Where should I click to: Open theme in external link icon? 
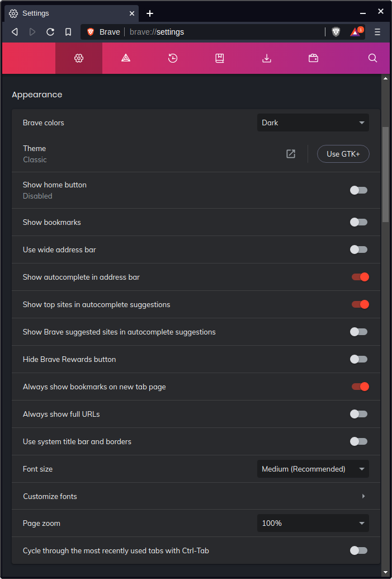click(x=291, y=154)
